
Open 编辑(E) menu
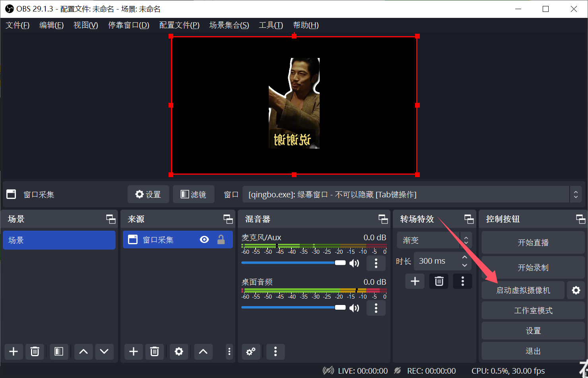51,25
